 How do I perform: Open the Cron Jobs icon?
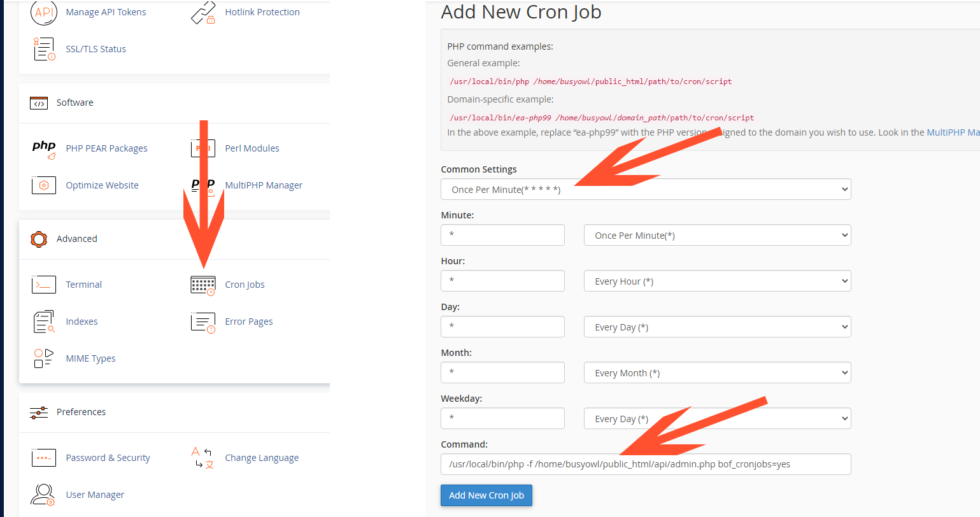(203, 285)
